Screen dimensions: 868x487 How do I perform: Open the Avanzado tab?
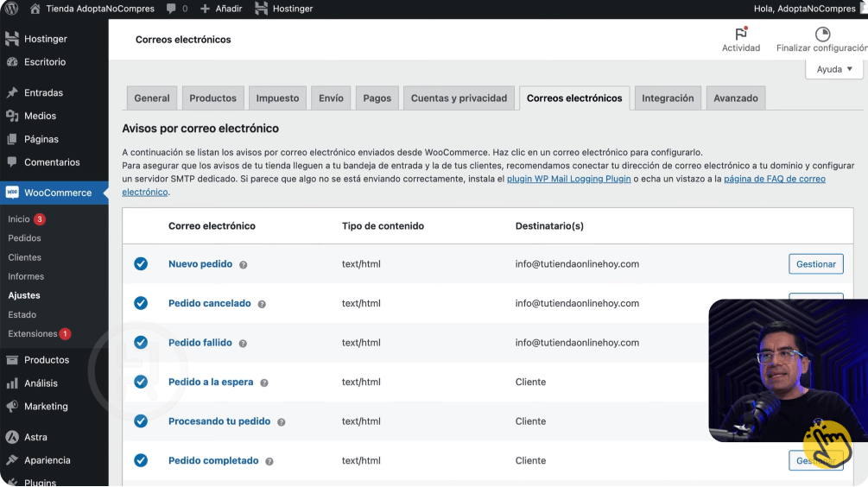736,98
